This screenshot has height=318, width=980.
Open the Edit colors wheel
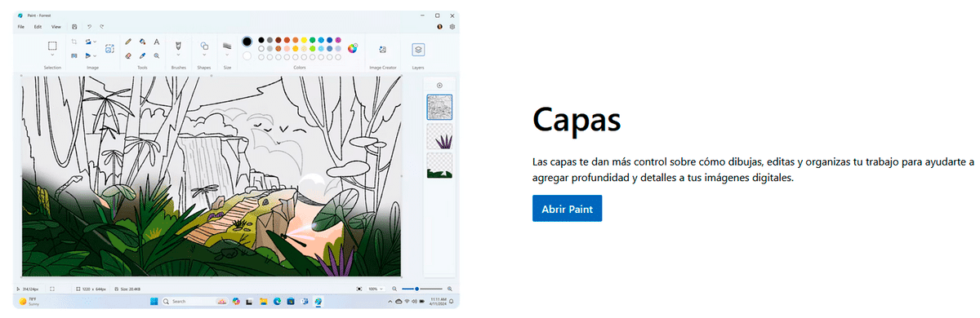coord(353,48)
